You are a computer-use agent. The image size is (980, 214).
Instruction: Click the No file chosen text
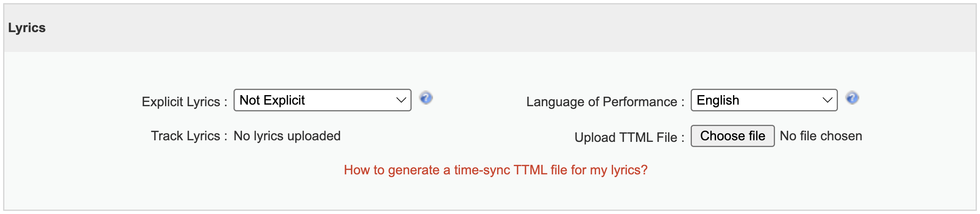pyautogui.click(x=821, y=136)
